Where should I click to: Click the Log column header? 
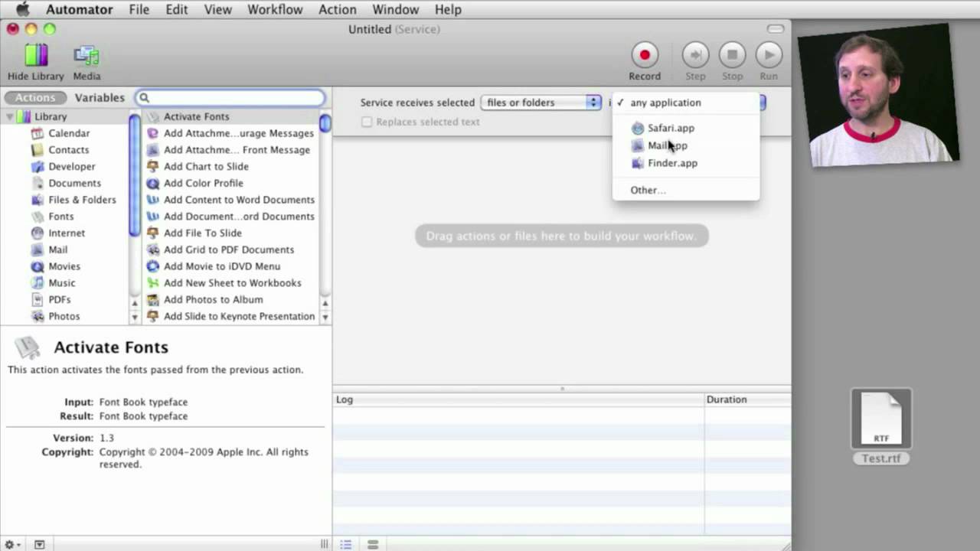(x=518, y=399)
